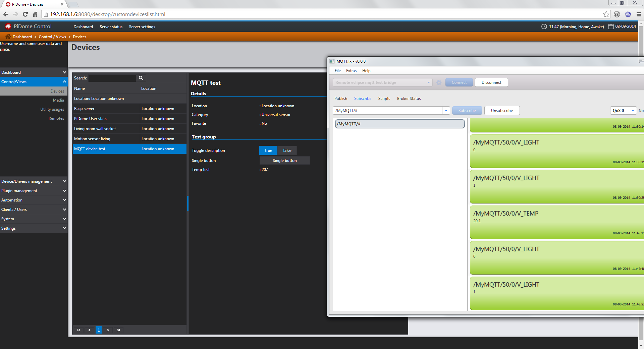Expand Plugin management section
The height and width of the screenshot is (349, 644).
[x=34, y=190]
